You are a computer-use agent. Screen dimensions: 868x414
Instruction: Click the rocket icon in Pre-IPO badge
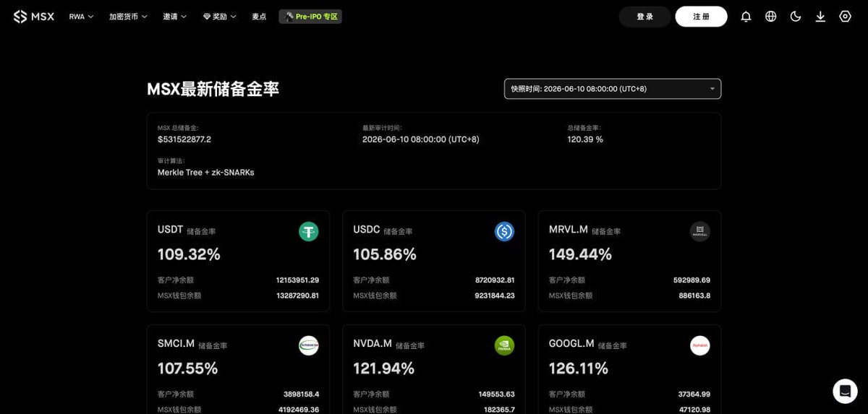(x=289, y=17)
